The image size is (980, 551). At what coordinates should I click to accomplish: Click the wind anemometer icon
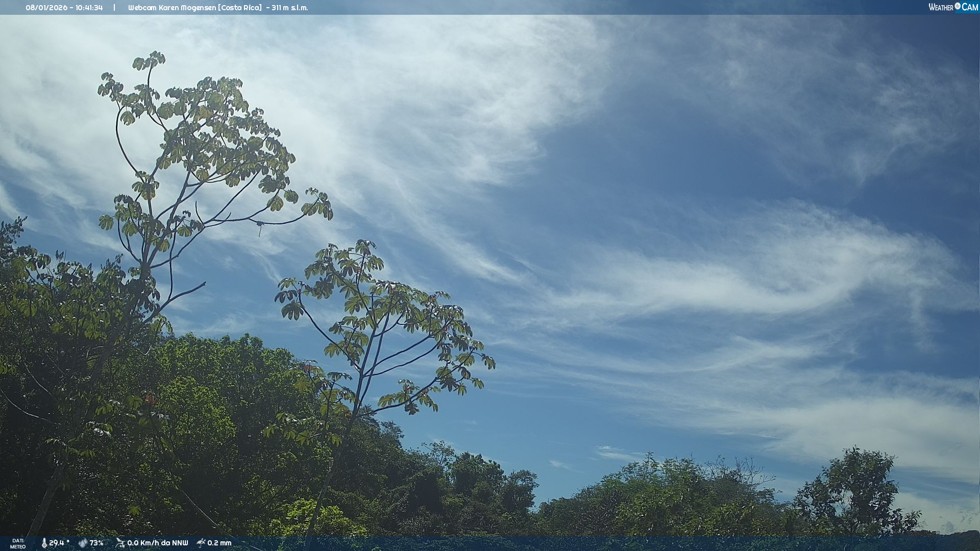pyautogui.click(x=120, y=543)
